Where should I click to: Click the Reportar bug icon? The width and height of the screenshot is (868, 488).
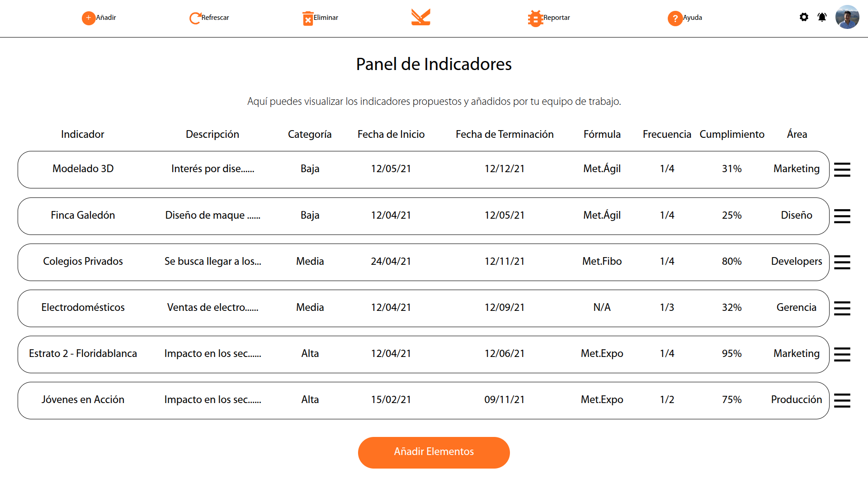pyautogui.click(x=535, y=19)
